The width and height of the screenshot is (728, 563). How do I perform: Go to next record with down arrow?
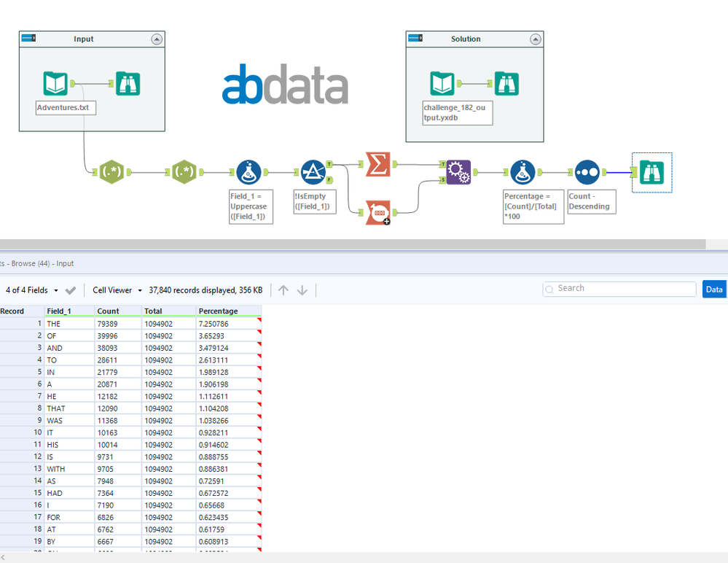[302, 290]
